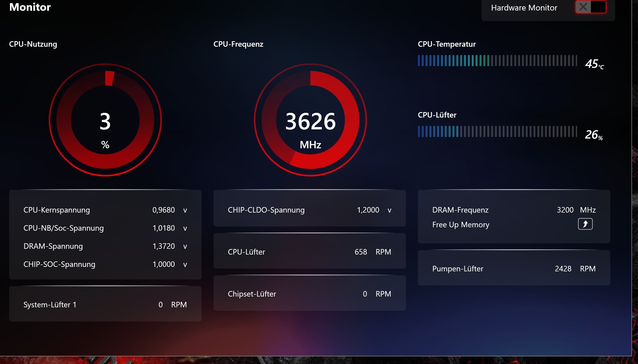Click the CPU-Temperatur bar indicator
This screenshot has width=638, height=364.
pos(497,61)
